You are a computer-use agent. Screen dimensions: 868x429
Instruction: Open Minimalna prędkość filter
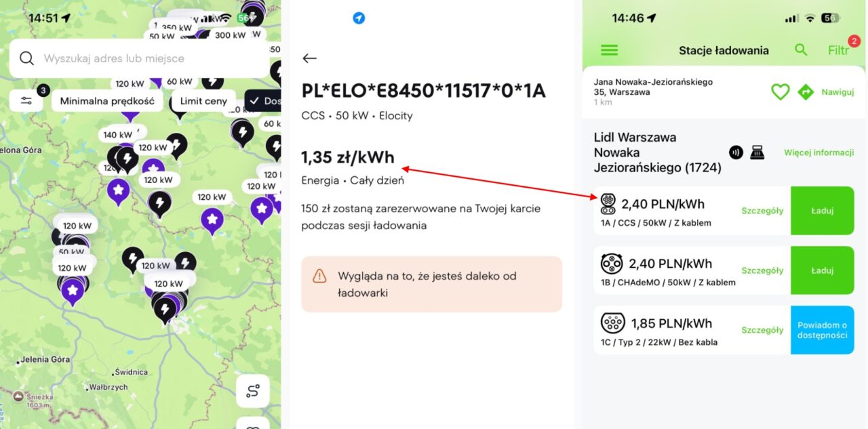[107, 101]
